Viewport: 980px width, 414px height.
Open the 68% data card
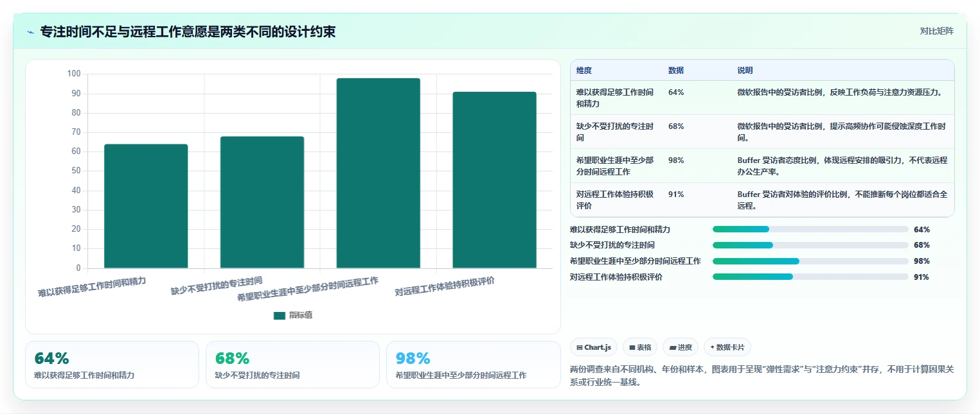pos(292,365)
